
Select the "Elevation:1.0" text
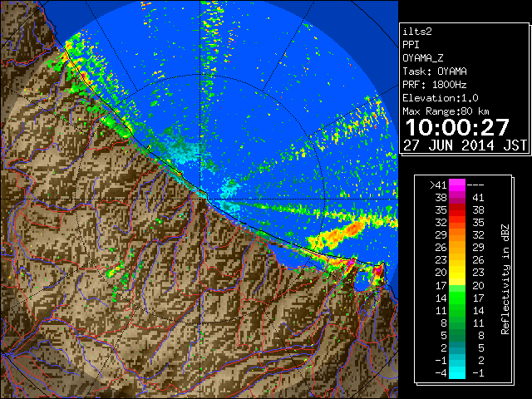coord(441,98)
